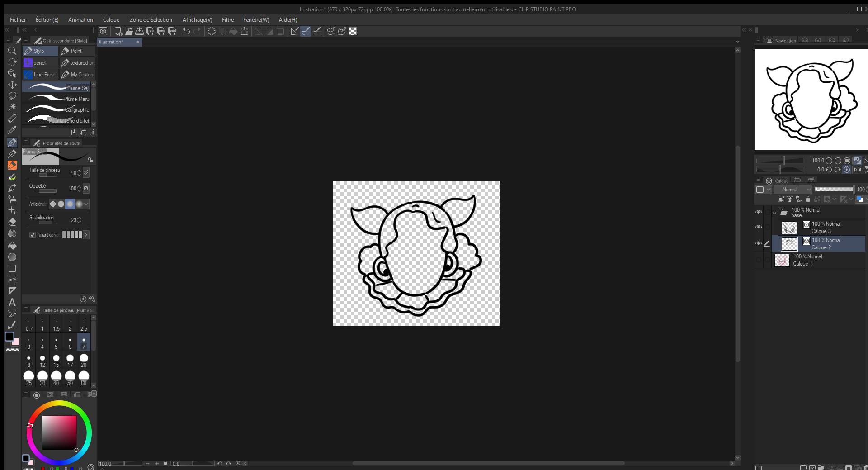
Task: Choose the Calligraphie brush
Action: point(57,109)
